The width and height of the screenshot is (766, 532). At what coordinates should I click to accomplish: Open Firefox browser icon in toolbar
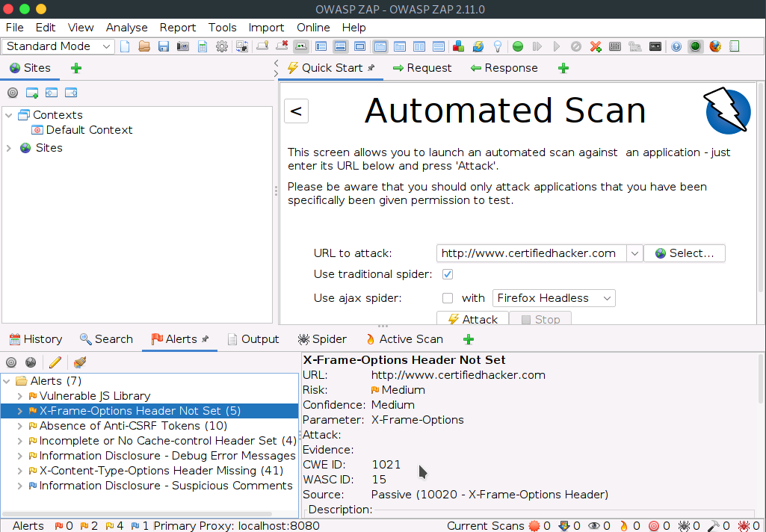click(715, 46)
